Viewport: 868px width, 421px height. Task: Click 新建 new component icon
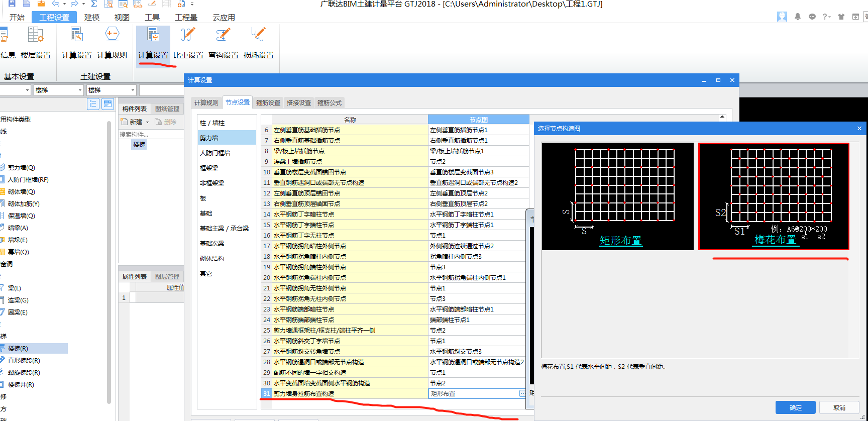[x=125, y=122]
